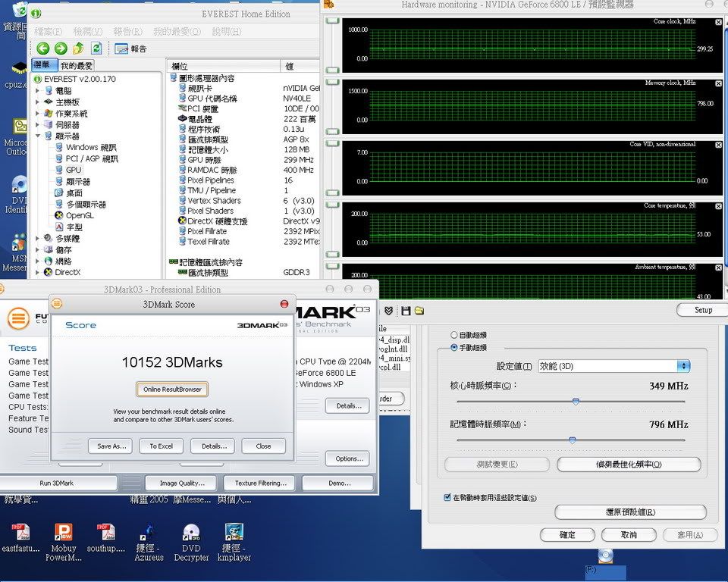Expand the 作業系統 tree node arrow
Viewport: 728px width, 582px height.
tap(38, 113)
